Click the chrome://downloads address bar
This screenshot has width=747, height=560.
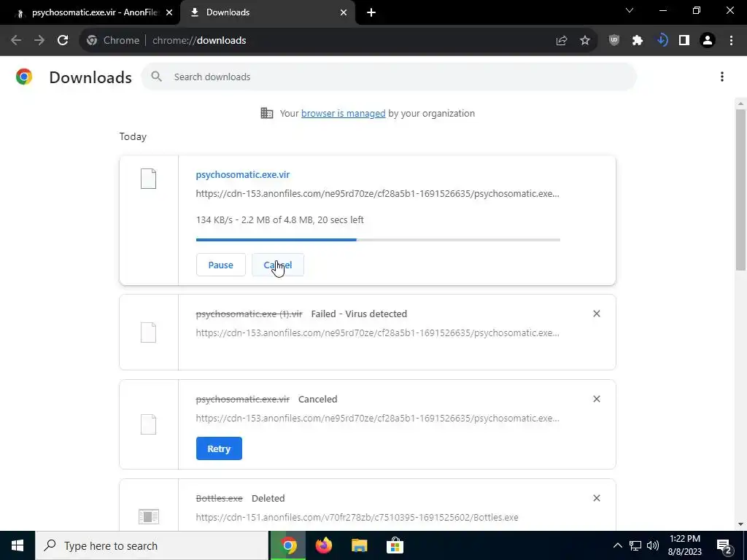click(x=338, y=41)
